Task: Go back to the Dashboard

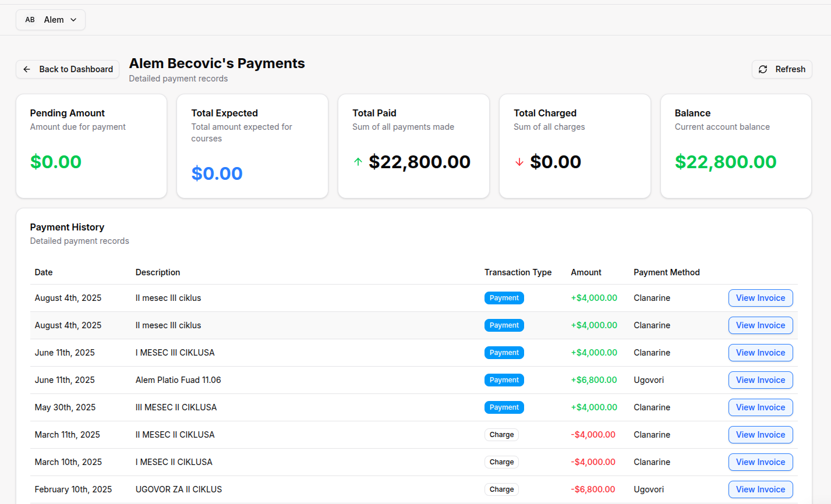Action: 68,69
